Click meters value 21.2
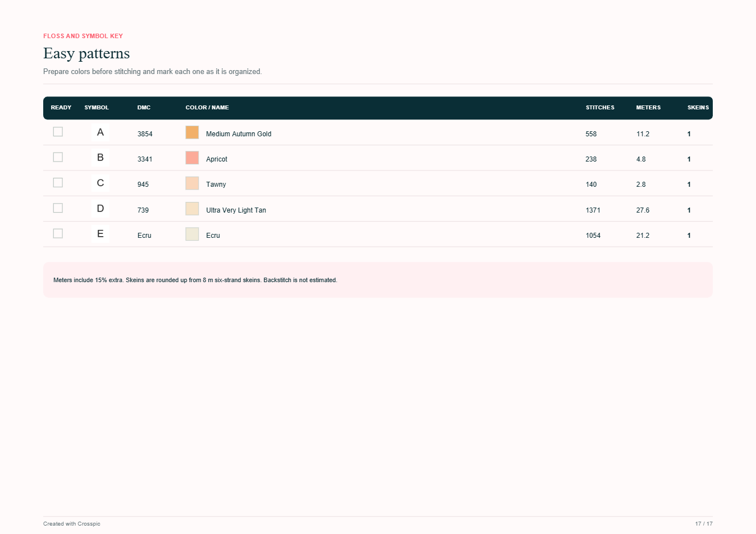This screenshot has width=756, height=534. 643,236
